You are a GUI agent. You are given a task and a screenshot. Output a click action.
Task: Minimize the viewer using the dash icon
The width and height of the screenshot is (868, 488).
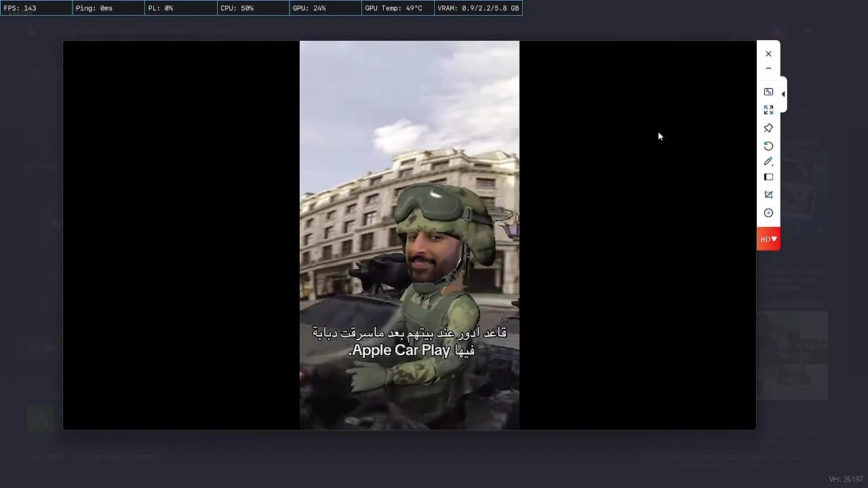click(768, 68)
